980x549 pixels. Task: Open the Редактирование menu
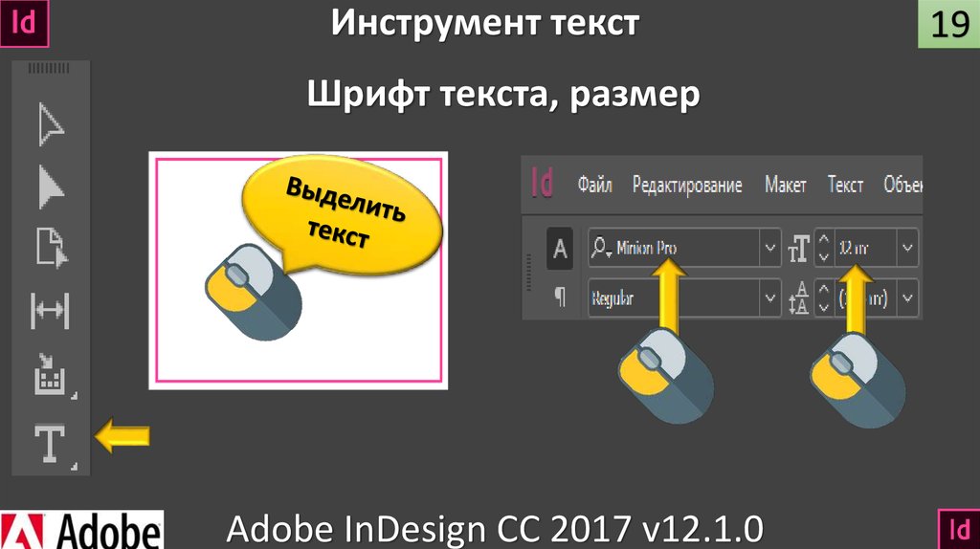tap(687, 186)
